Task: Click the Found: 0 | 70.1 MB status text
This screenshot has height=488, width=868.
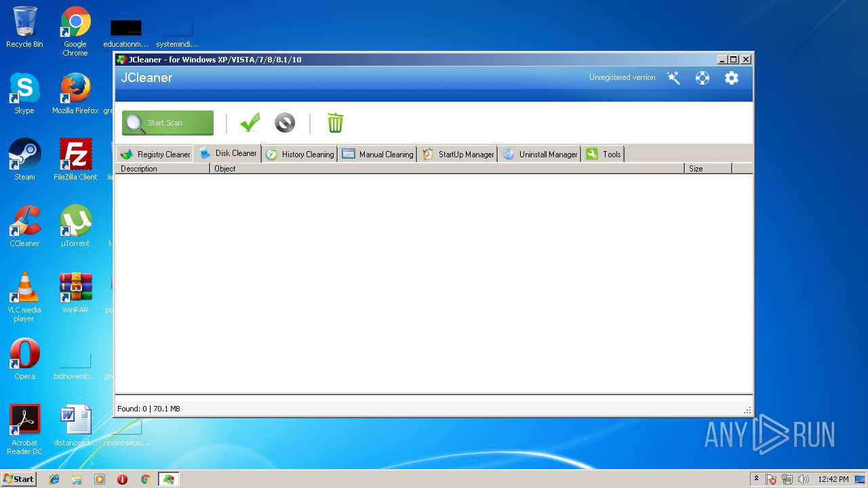Action: (149, 409)
